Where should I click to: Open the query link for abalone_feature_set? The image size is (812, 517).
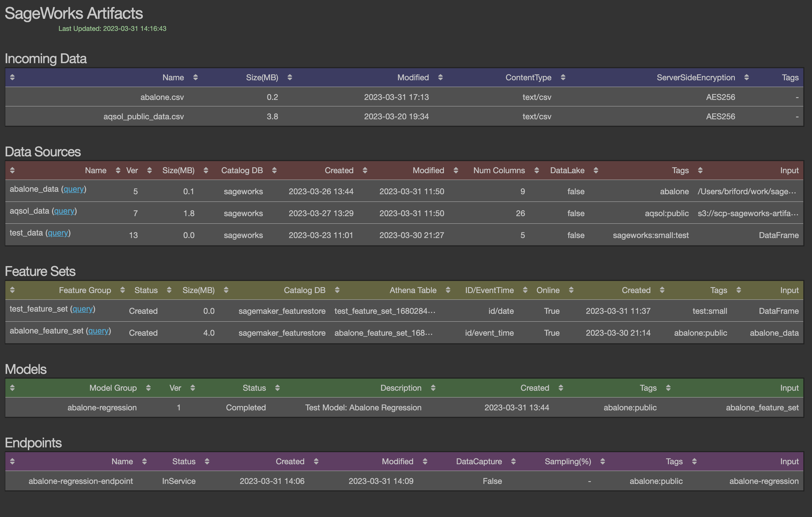[x=98, y=331]
